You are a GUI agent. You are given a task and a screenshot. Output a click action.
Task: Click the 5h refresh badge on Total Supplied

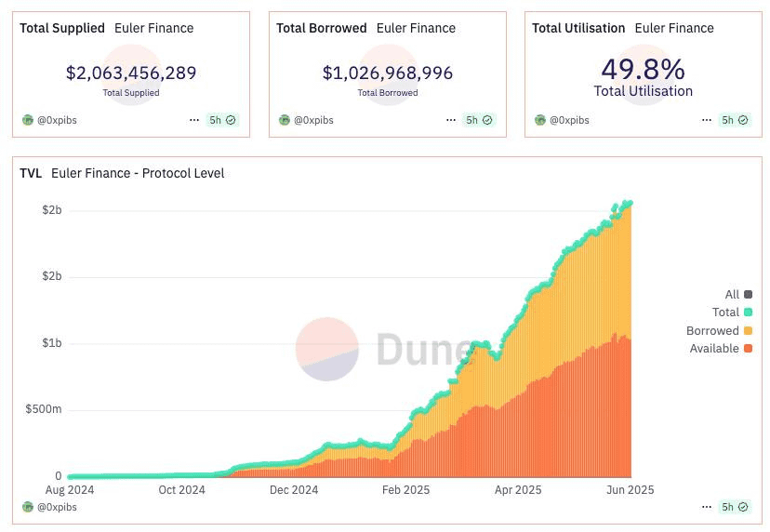[222, 120]
